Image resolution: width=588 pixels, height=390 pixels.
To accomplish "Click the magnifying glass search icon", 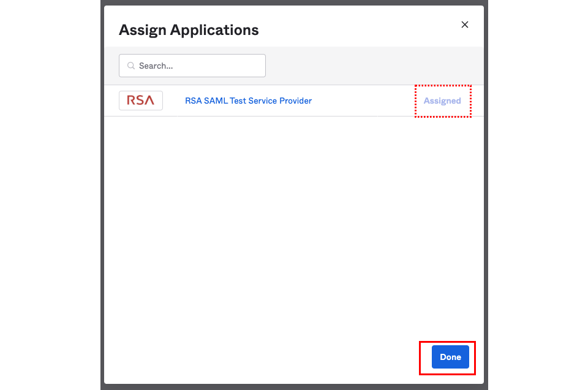I will 131,66.
